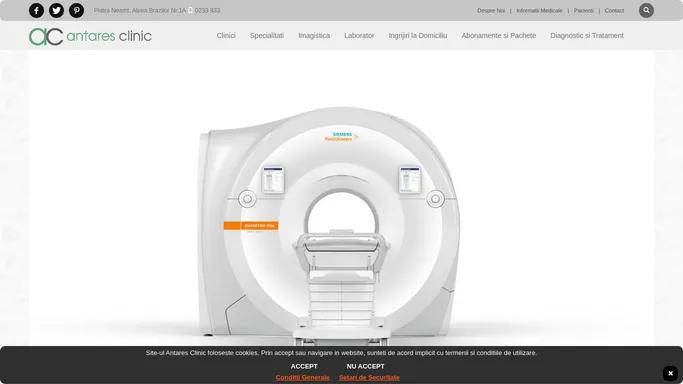Image resolution: width=683 pixels, height=384 pixels.
Task: Click the phone number 0233 933
Action: point(207,10)
